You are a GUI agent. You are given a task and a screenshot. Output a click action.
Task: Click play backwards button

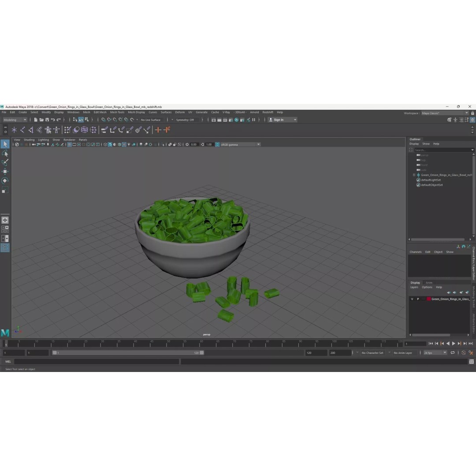click(448, 344)
